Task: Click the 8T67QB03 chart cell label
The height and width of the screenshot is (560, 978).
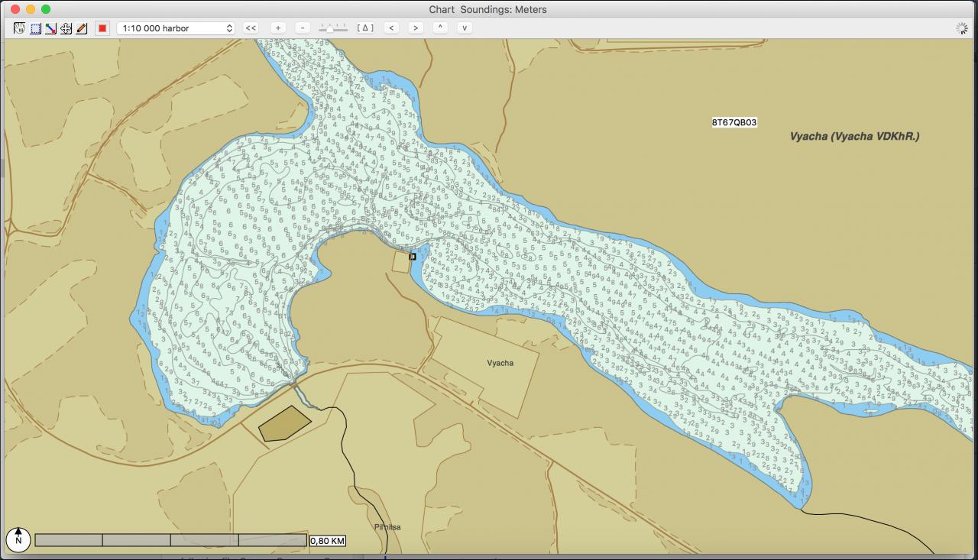Action: click(x=734, y=122)
